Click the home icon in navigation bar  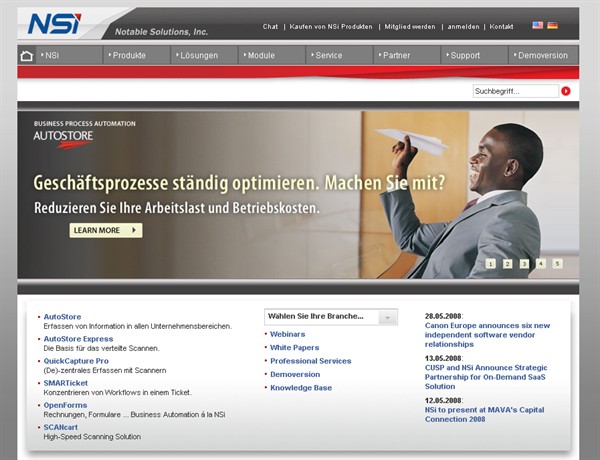click(x=27, y=55)
